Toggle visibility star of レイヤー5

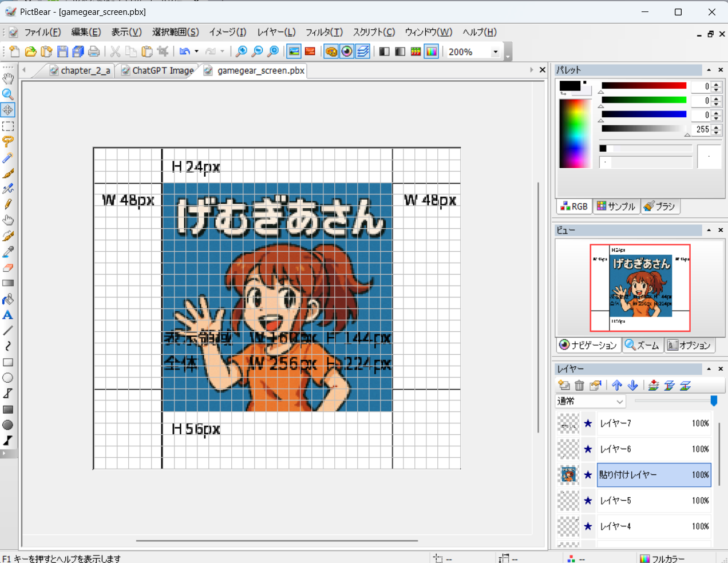(588, 501)
